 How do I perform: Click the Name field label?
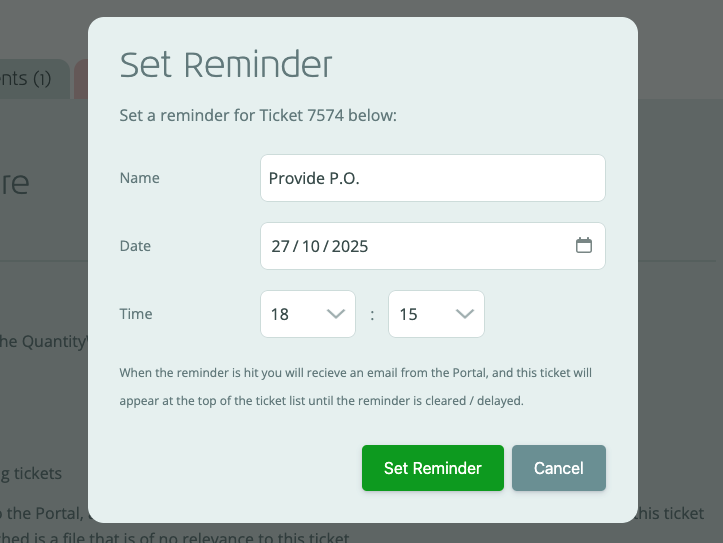point(140,178)
